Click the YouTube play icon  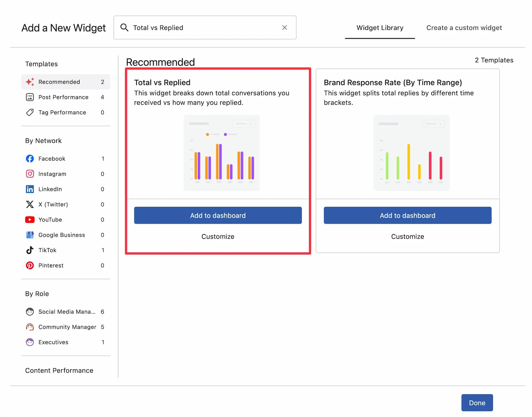[x=30, y=220]
